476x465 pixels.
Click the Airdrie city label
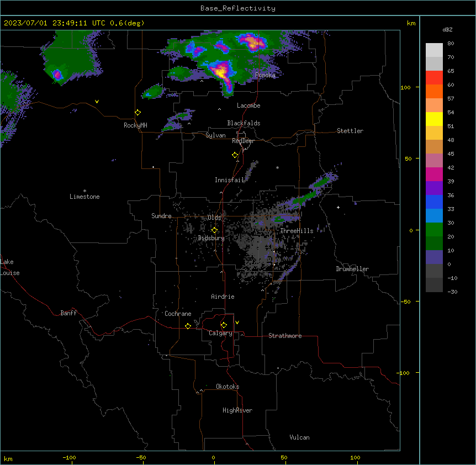[x=223, y=297]
